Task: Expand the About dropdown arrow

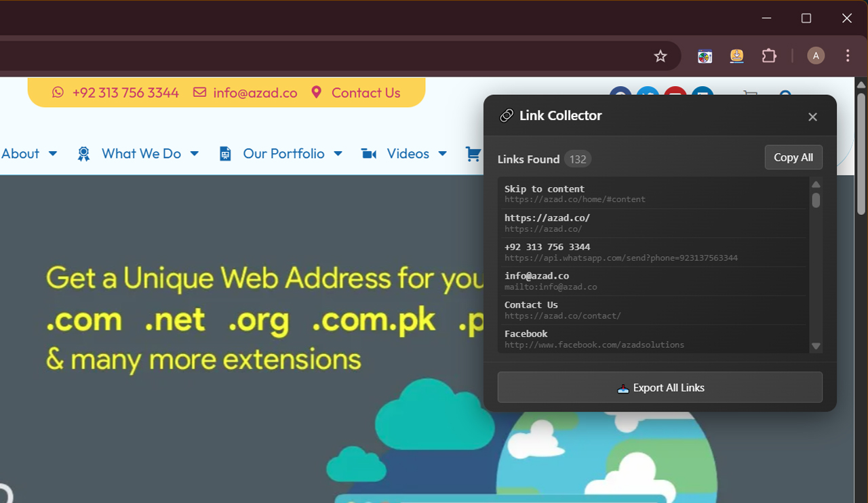Action: pyautogui.click(x=53, y=154)
